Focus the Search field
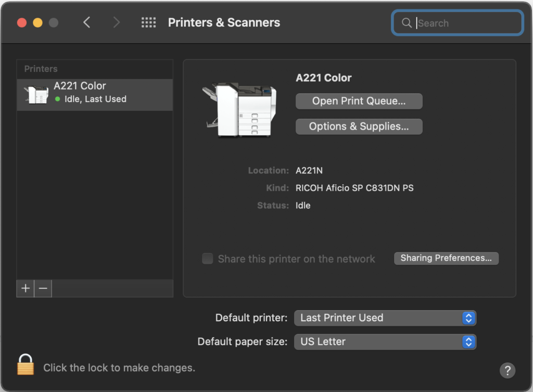Image resolution: width=533 pixels, height=392 pixels. (457, 23)
